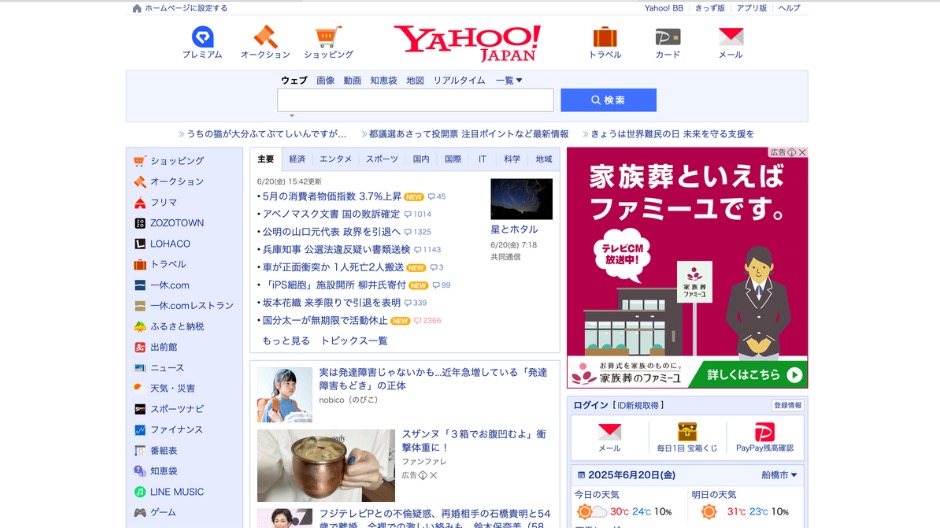The width and height of the screenshot is (940, 528).
Task: Open 都議選あさって投開票 top ticker link
Action: pos(469,134)
